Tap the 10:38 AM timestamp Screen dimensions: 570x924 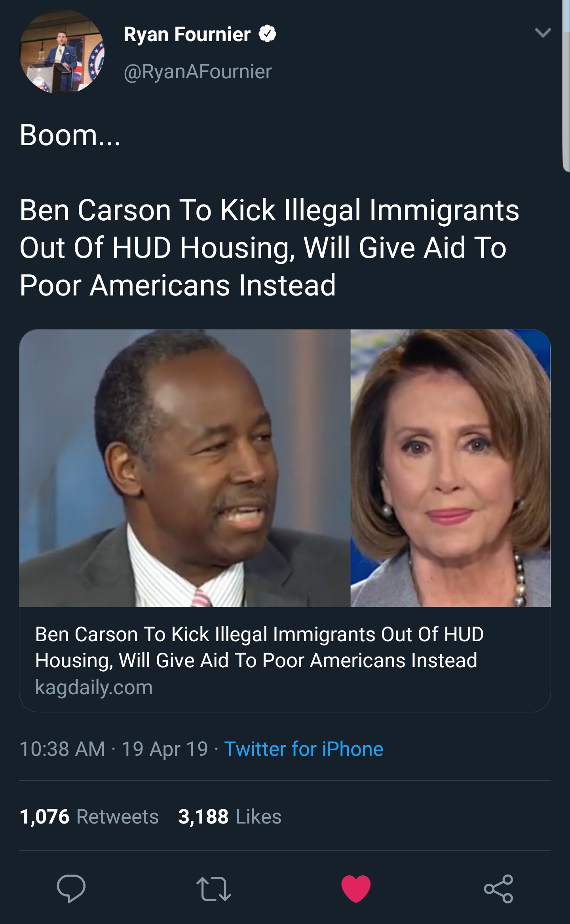62,749
